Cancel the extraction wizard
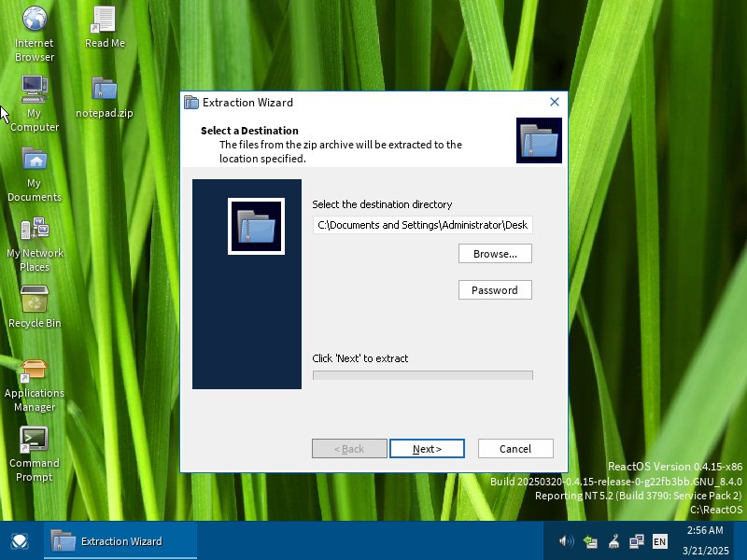This screenshot has width=747, height=560. coord(515,448)
